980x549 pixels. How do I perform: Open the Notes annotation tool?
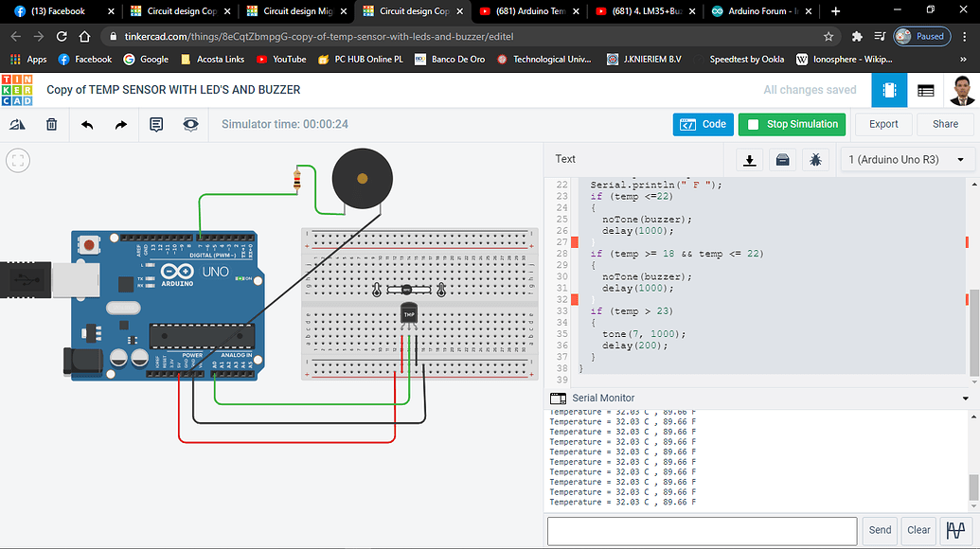tap(155, 124)
